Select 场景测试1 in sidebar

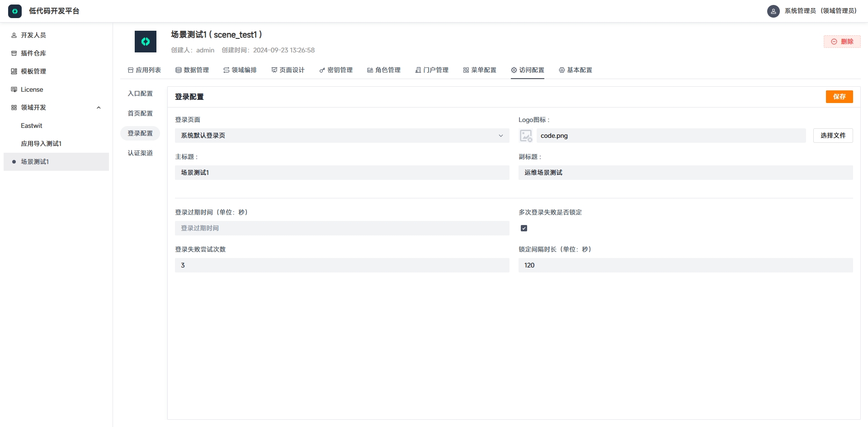56,162
